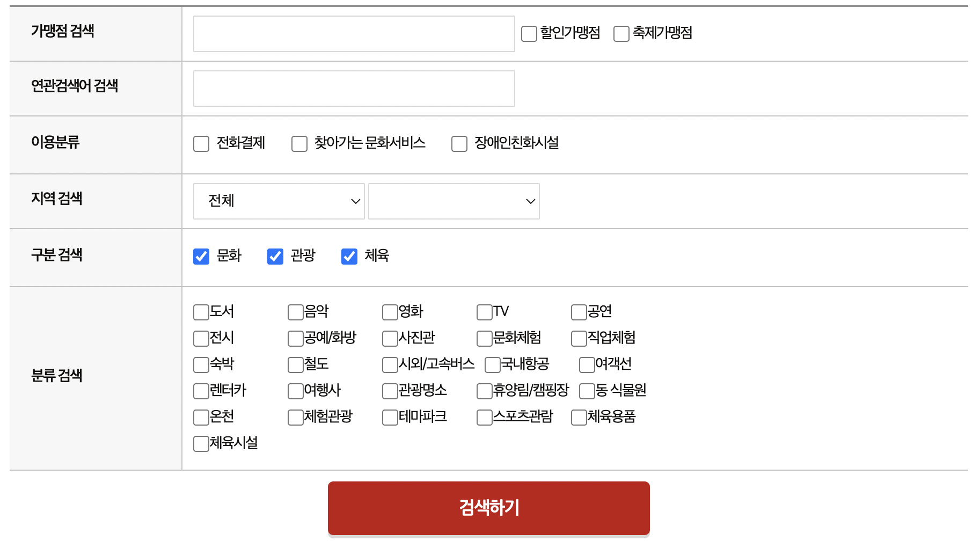
Task: Enable the 장애인친화시설 filter
Action: click(x=459, y=143)
